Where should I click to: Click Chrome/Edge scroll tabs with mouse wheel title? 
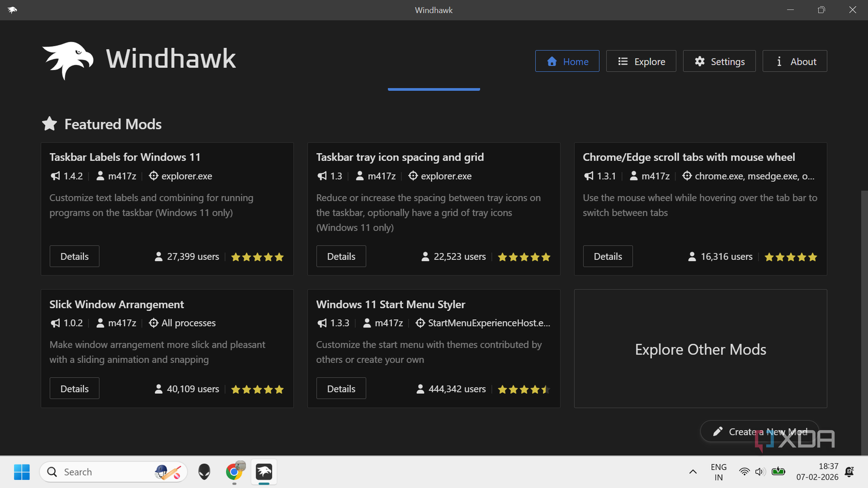[x=689, y=157]
